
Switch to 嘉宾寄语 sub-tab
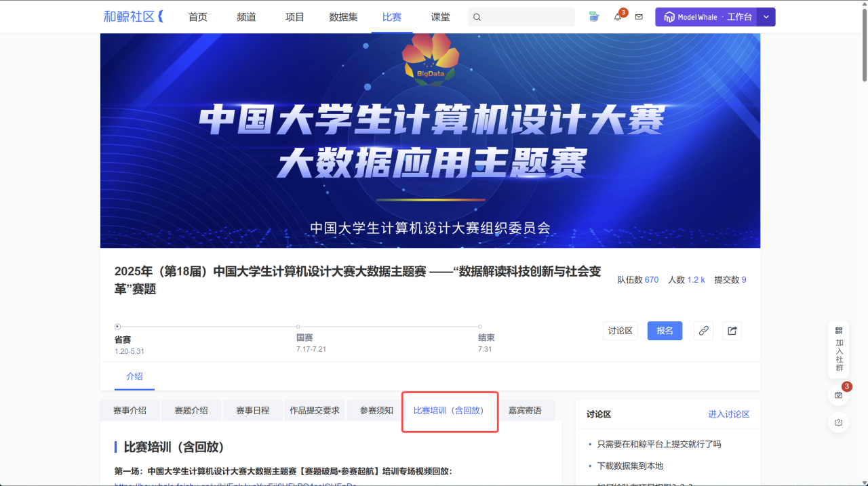(x=525, y=410)
